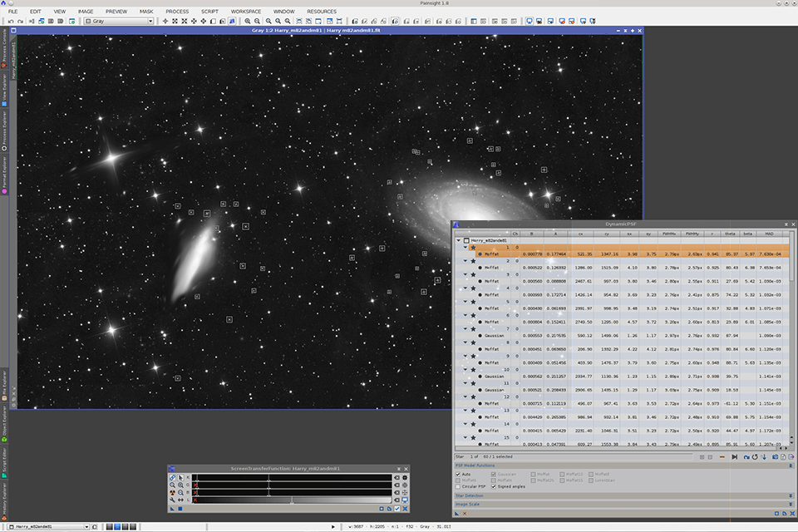Toggle the Lorentzian model checkbox

tap(591, 480)
